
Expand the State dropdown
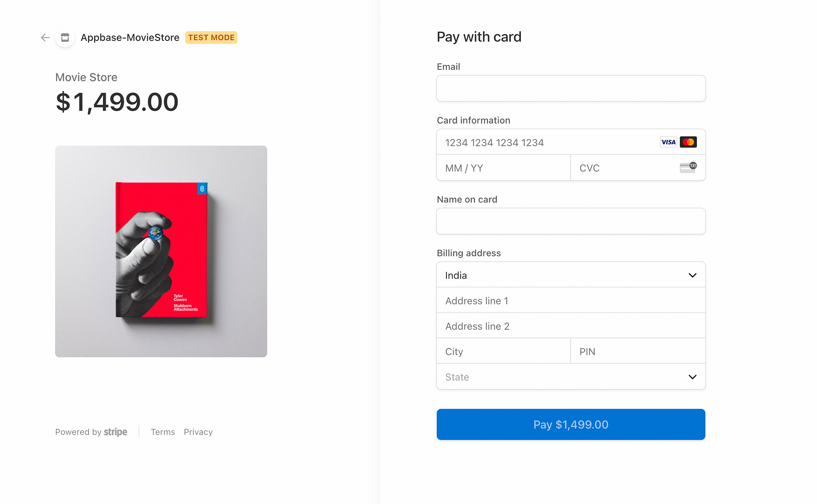tap(571, 377)
